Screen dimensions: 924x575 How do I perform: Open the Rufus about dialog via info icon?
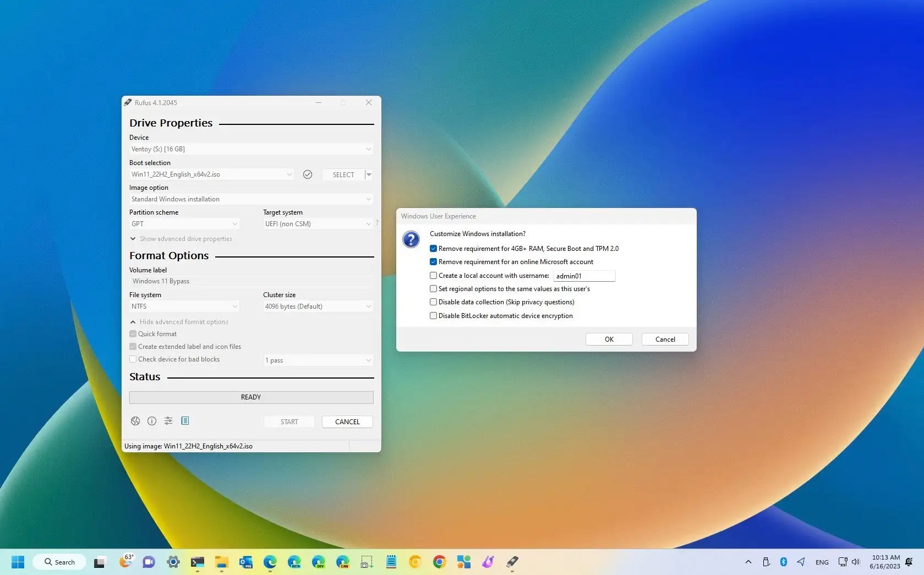151,421
